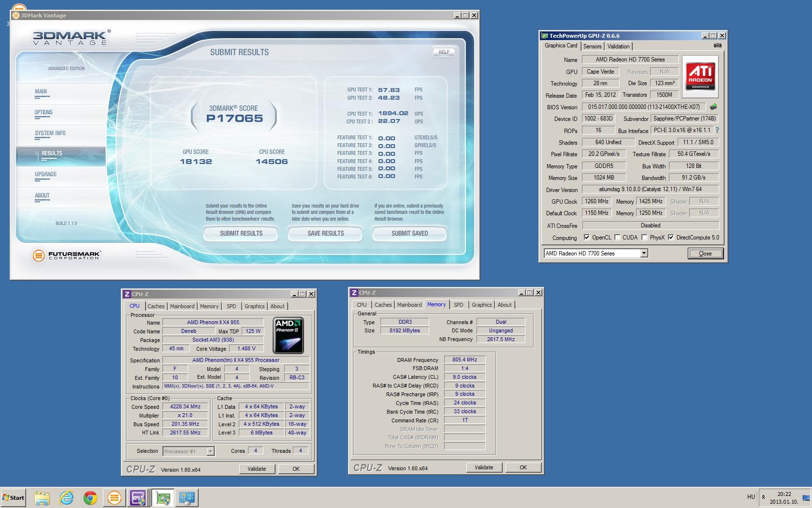Open Google Chrome from the taskbar

point(90,497)
